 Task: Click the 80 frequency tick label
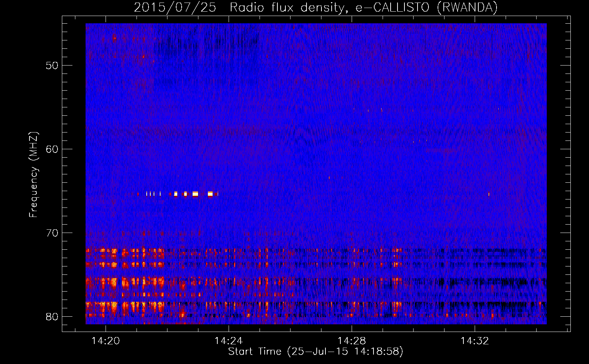coord(52,317)
